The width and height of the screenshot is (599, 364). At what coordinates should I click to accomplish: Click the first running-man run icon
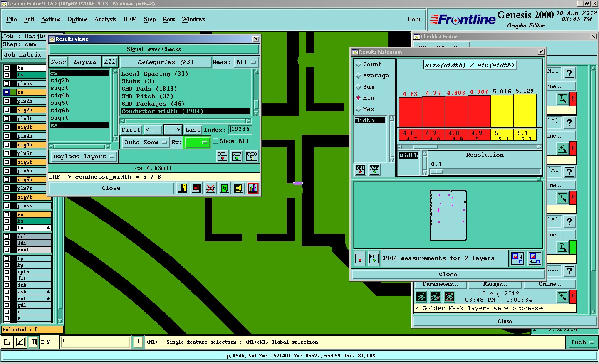[421, 297]
